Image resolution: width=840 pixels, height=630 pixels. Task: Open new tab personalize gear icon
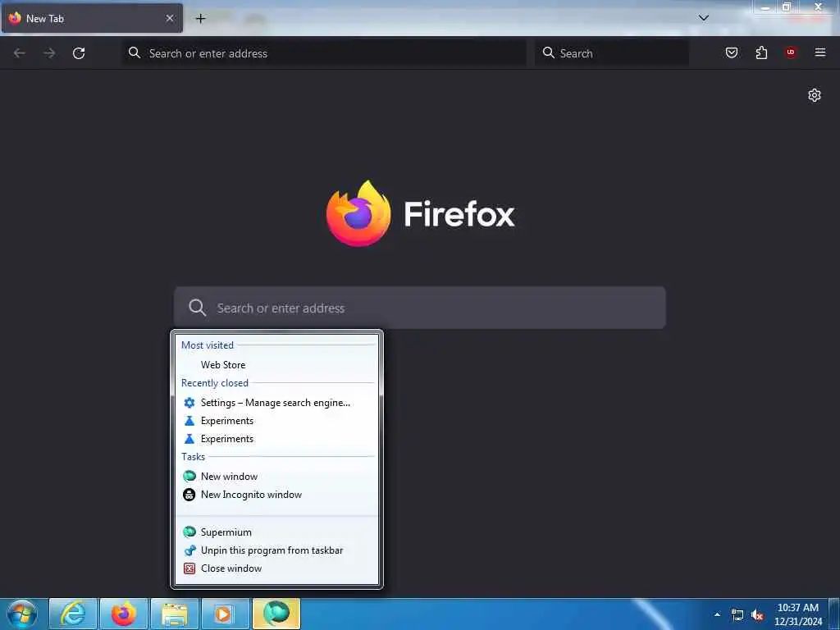(815, 95)
